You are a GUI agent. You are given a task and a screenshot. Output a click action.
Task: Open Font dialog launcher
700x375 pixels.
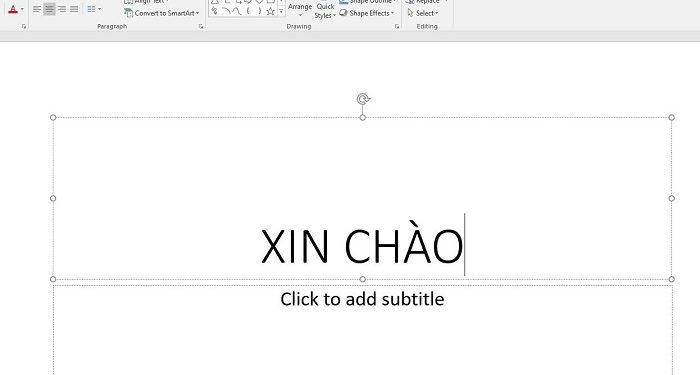pyautogui.click(x=24, y=27)
